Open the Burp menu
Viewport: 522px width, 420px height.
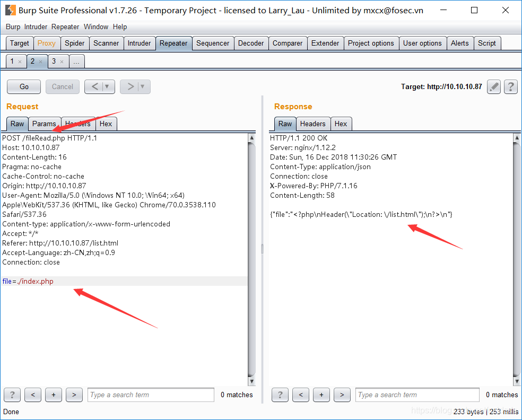pyautogui.click(x=13, y=27)
